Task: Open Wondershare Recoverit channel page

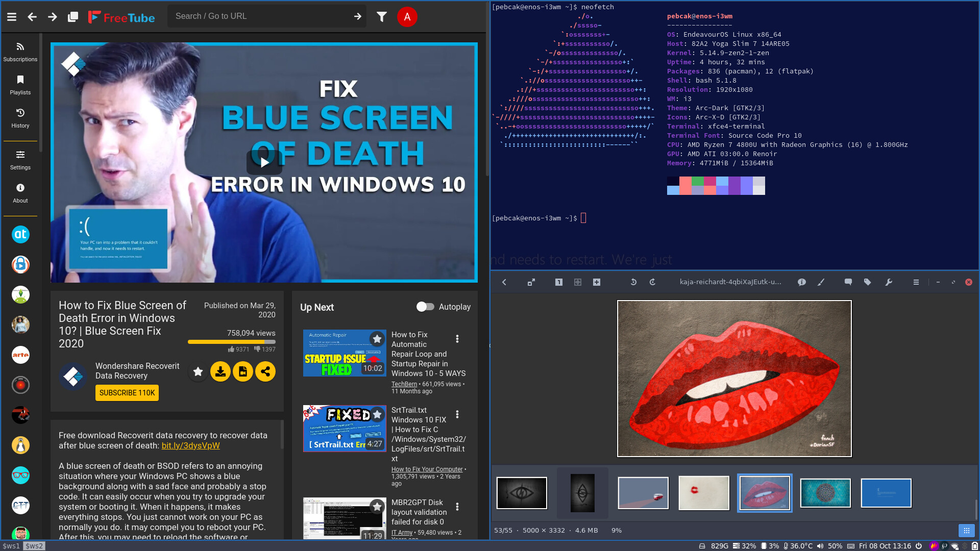Action: 137,371
